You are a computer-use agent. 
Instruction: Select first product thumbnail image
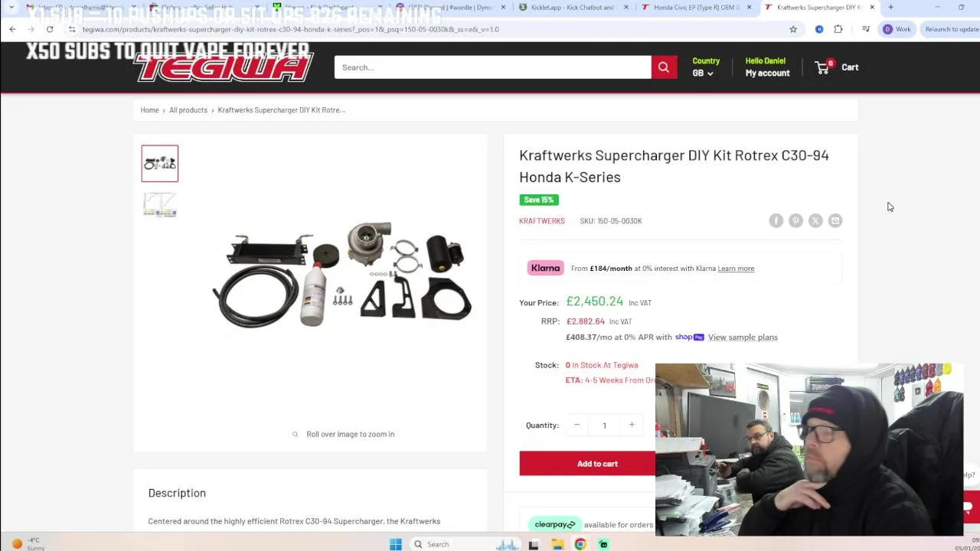[159, 163]
